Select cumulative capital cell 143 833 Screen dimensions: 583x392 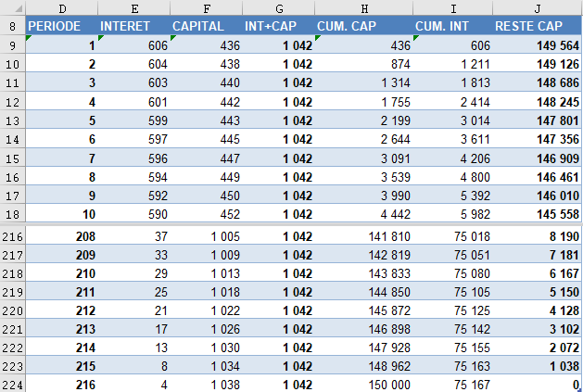click(x=363, y=273)
